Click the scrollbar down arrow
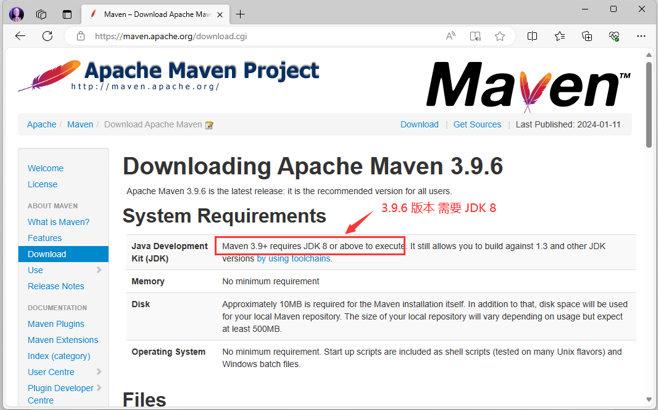The width and height of the screenshot is (658, 410). pos(649,400)
